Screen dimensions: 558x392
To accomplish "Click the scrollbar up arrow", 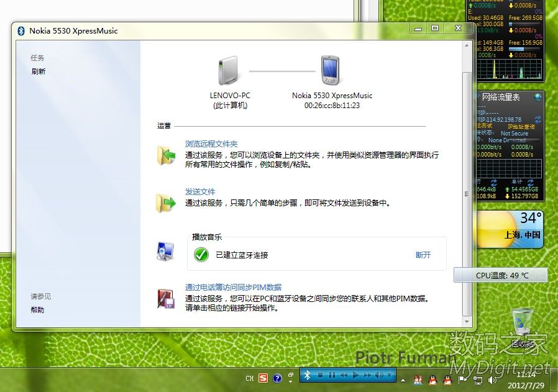I will 467,45.
